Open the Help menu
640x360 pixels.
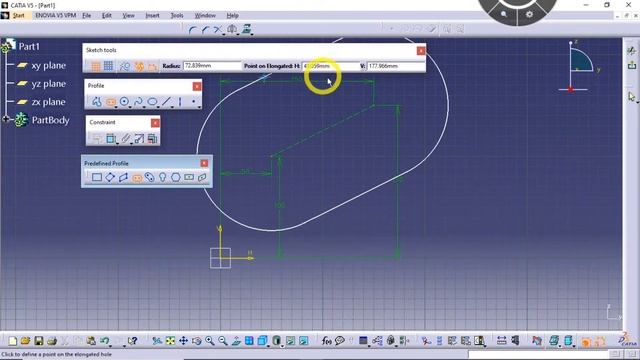pyautogui.click(x=232, y=16)
